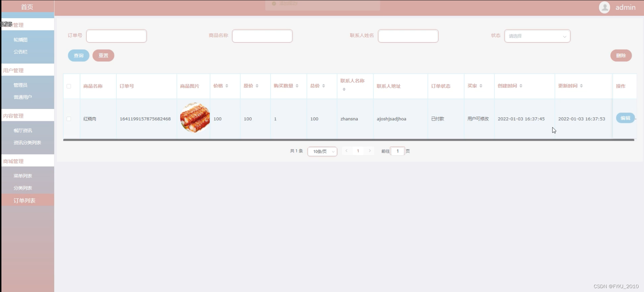Sort by 价格 column arrows
This screenshot has width=644, height=292.
(x=227, y=86)
